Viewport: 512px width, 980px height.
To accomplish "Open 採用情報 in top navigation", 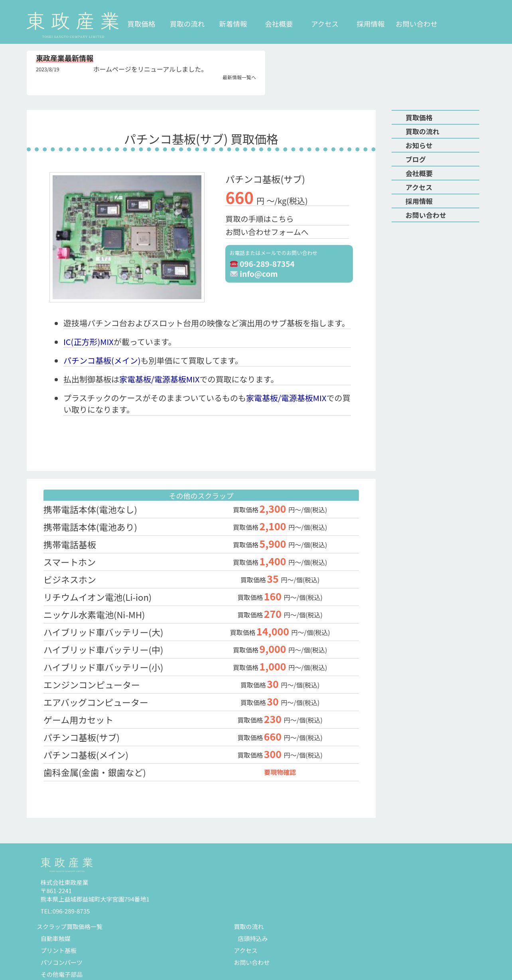I will pos(370,24).
